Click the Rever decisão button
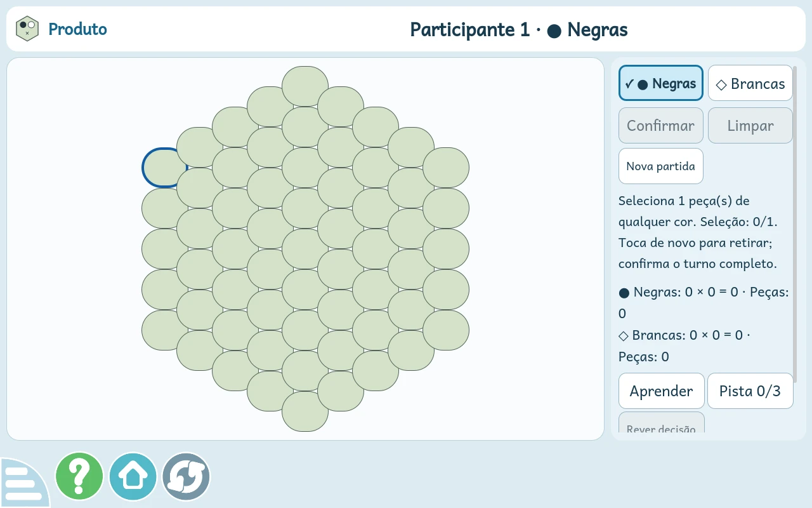Image resolution: width=812 pixels, height=508 pixels. (x=662, y=424)
